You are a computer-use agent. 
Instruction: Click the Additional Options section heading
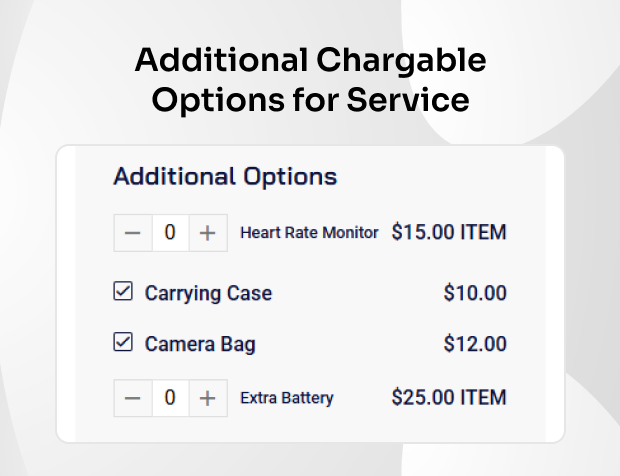pos(225,178)
